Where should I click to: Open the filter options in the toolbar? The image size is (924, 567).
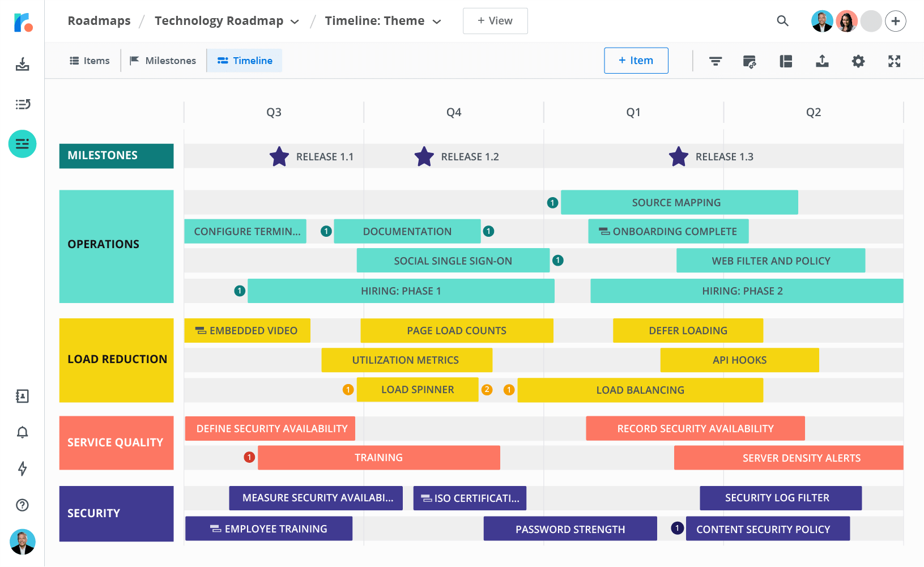[716, 61]
